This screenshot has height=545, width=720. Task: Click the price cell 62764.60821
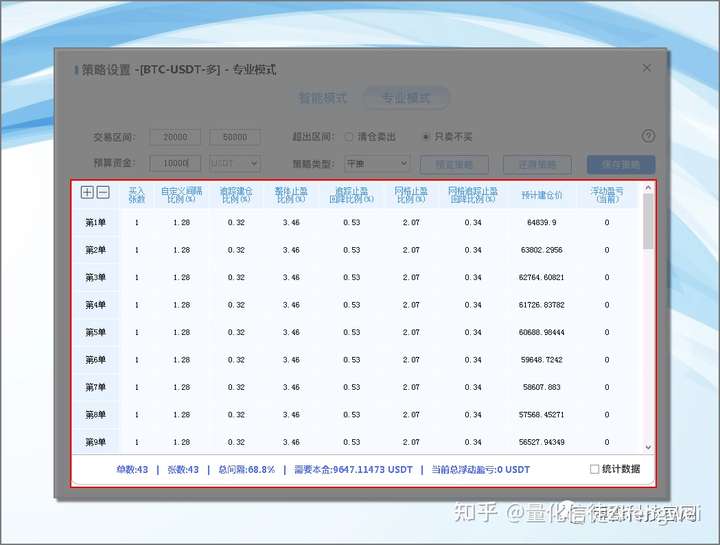click(542, 277)
